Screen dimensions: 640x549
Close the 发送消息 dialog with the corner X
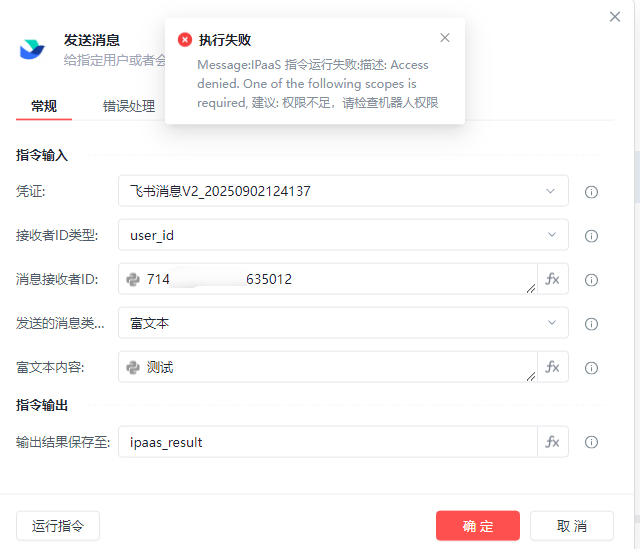[x=615, y=17]
